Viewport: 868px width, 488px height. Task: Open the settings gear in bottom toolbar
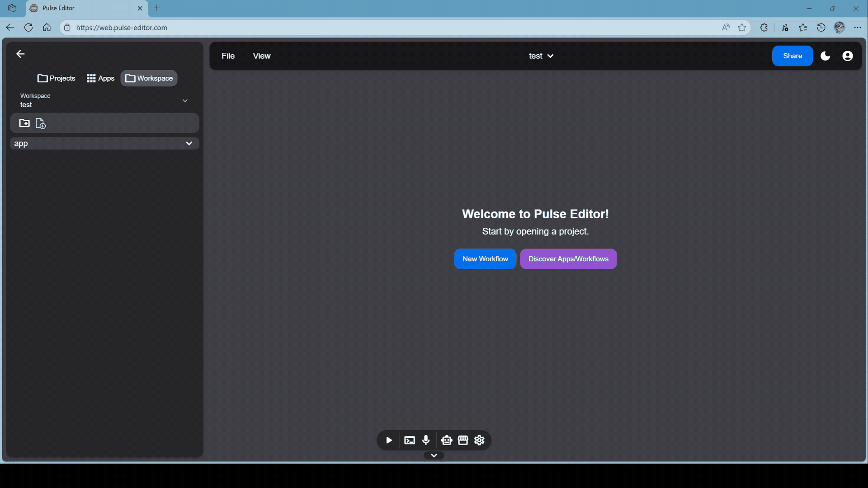click(479, 440)
